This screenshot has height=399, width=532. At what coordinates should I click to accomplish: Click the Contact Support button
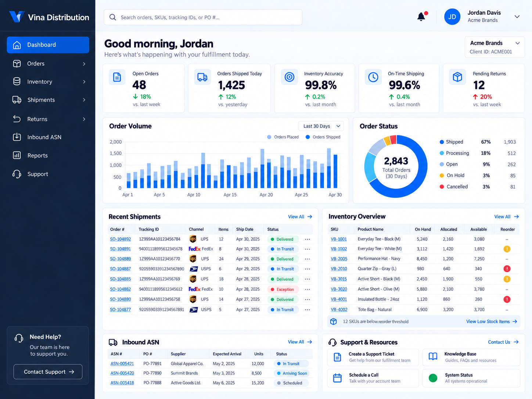pos(48,372)
